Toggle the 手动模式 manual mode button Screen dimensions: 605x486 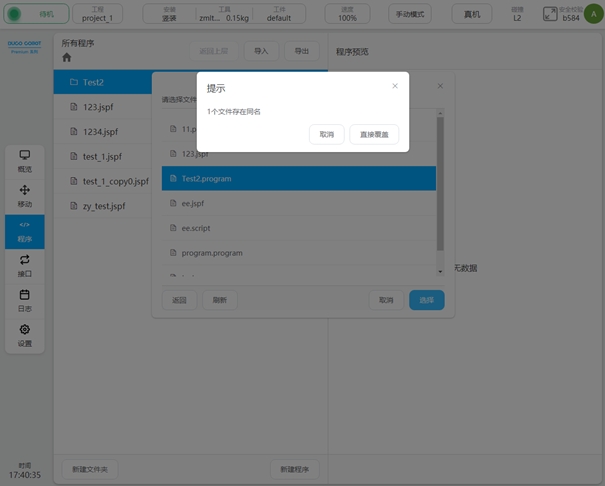click(x=409, y=14)
